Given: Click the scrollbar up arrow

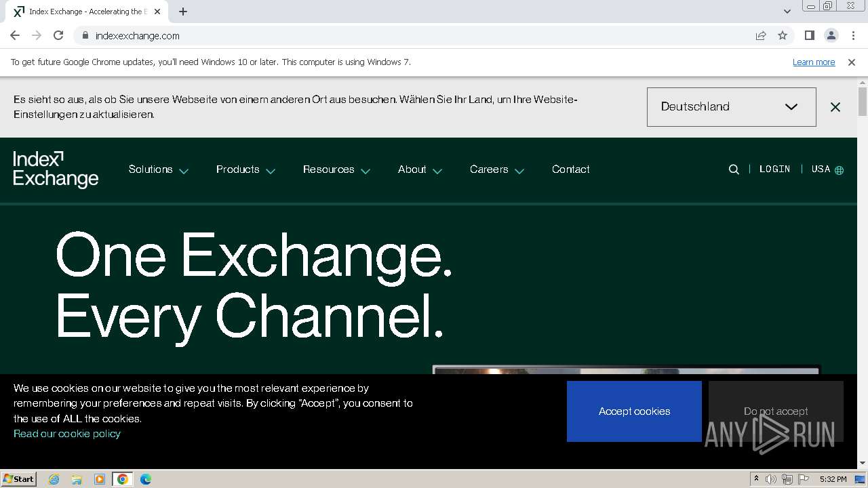Looking at the screenshot, I should (863, 83).
